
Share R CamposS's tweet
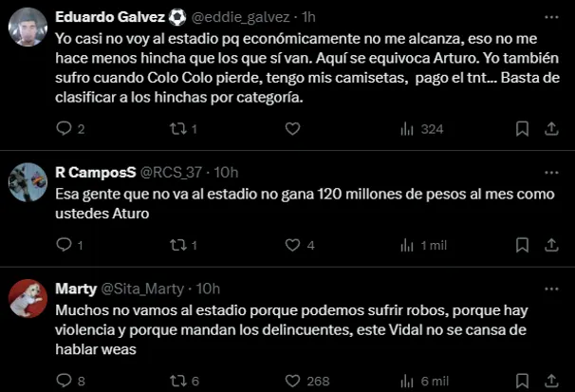(x=550, y=245)
